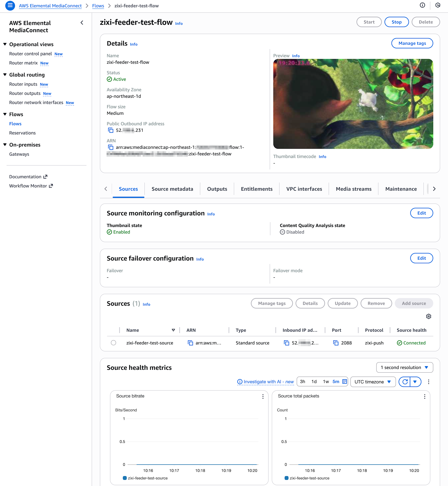Open the Outputs tab

coord(217,189)
